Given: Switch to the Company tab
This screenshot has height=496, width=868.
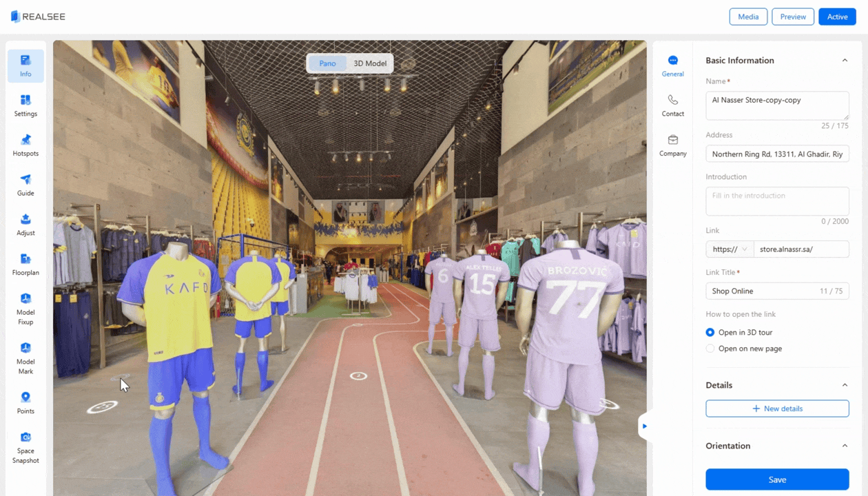Looking at the screenshot, I should [672, 145].
